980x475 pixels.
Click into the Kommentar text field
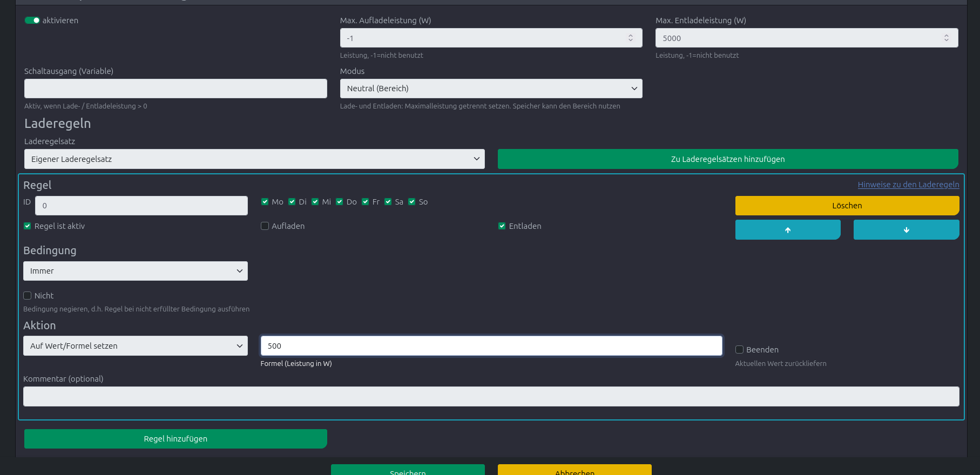click(x=491, y=397)
